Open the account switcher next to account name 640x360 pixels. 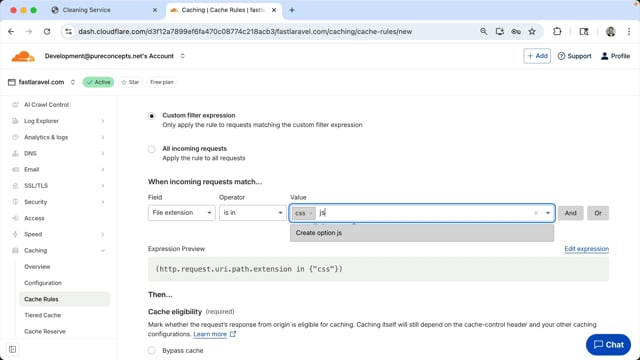(182, 56)
